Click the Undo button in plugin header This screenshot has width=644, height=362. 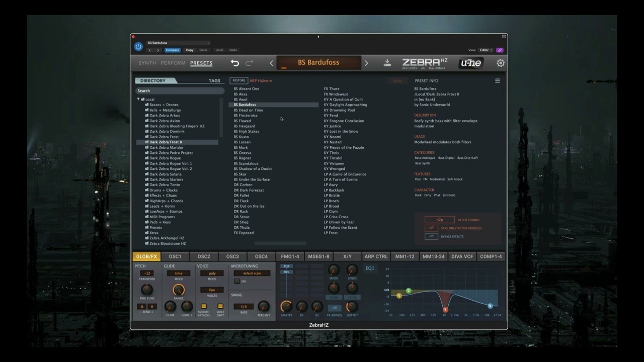pos(219,50)
